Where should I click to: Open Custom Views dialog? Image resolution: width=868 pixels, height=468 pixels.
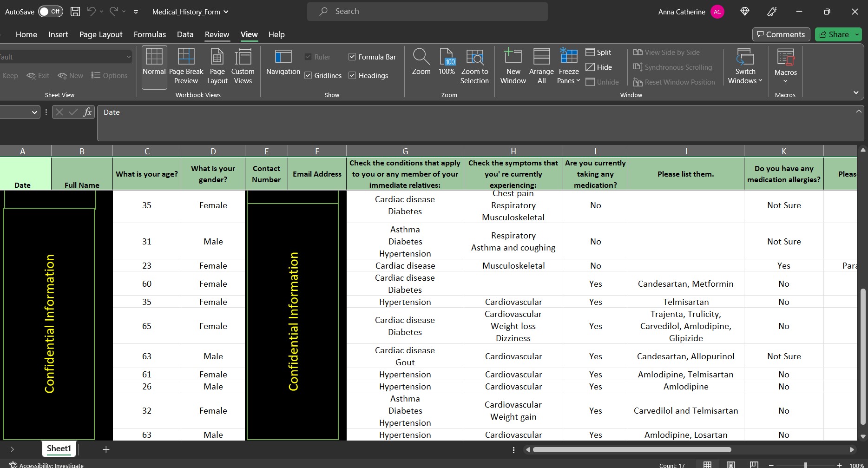coord(243,67)
